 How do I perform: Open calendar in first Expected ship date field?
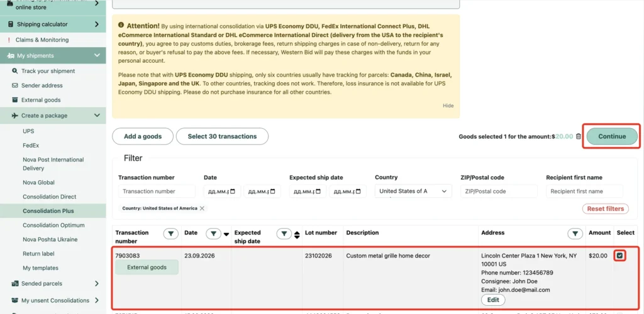pyautogui.click(x=318, y=192)
